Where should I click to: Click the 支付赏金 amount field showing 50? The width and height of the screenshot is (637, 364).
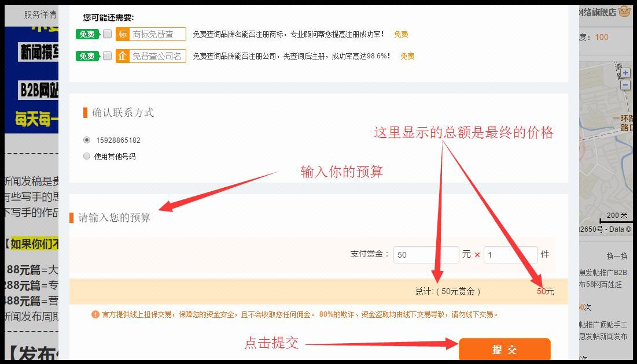pyautogui.click(x=426, y=255)
